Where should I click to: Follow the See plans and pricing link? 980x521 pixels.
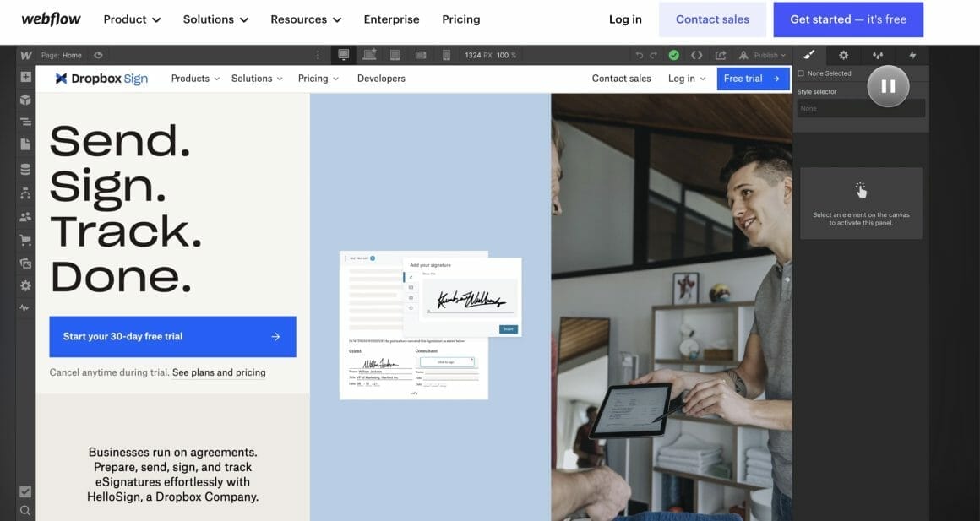[x=219, y=372]
